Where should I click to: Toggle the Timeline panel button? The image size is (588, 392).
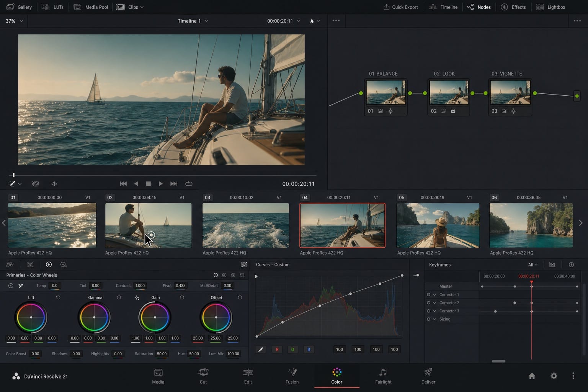443,7
